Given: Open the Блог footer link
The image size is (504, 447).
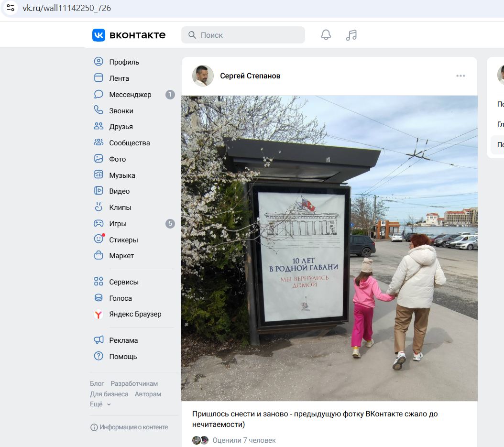Looking at the screenshot, I should click(97, 383).
